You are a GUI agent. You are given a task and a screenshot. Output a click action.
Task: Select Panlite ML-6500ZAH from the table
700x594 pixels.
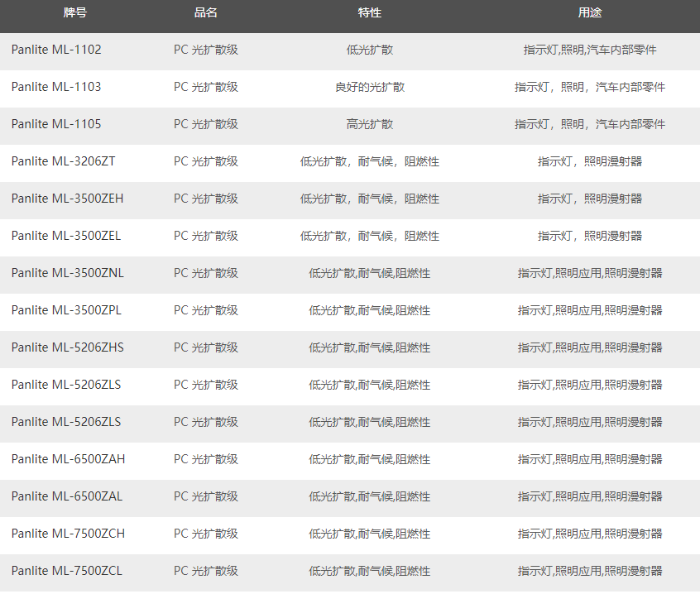(69, 459)
